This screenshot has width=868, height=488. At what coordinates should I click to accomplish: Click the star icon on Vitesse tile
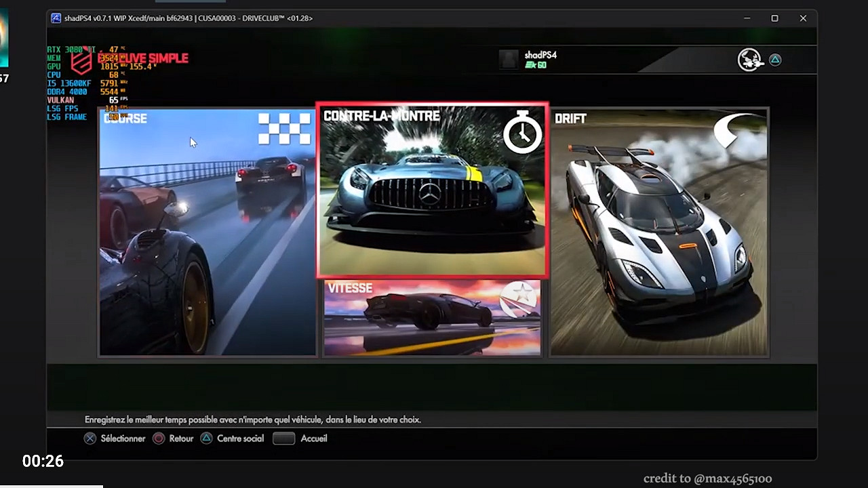point(519,299)
